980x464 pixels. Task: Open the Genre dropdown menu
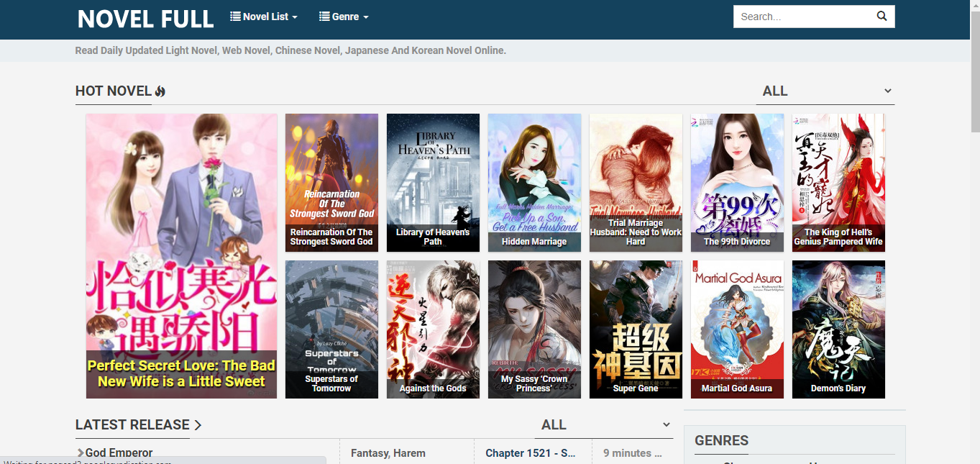coord(344,17)
